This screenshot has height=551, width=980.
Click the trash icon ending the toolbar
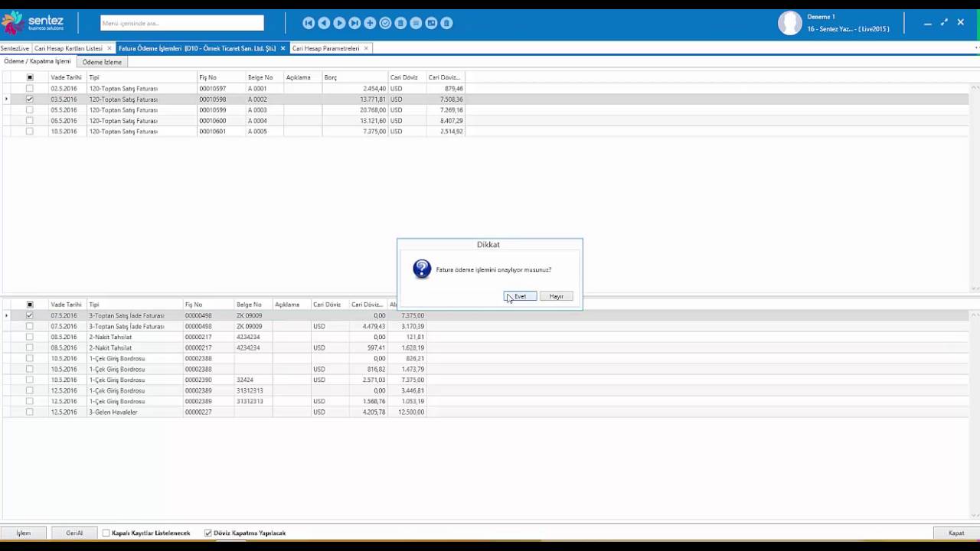[x=446, y=23]
